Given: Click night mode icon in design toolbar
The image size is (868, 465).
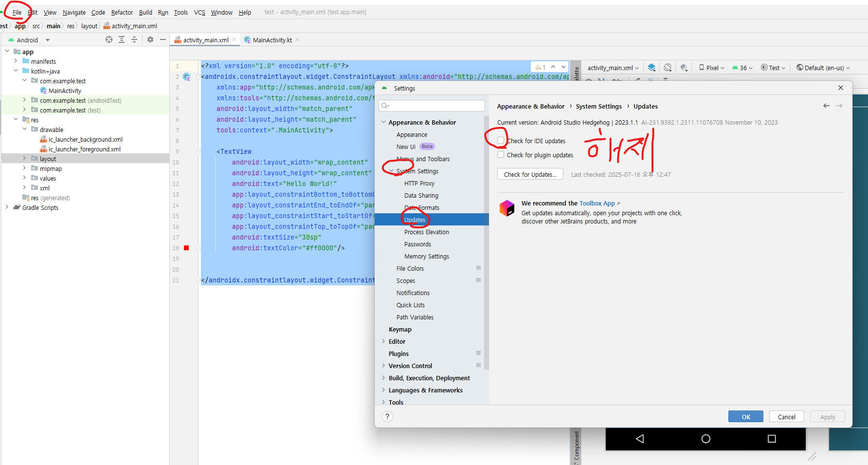Looking at the screenshot, I should [x=684, y=68].
